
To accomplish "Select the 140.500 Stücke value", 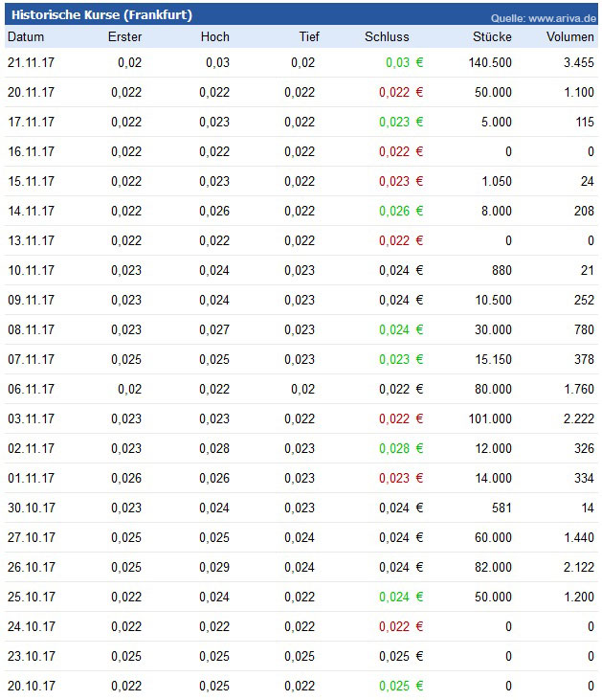I will (490, 63).
